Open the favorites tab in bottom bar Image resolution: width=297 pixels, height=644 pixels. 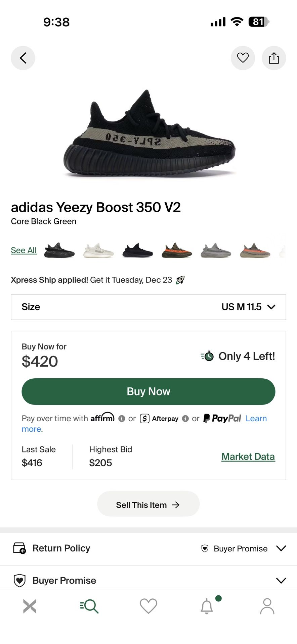tap(148, 606)
